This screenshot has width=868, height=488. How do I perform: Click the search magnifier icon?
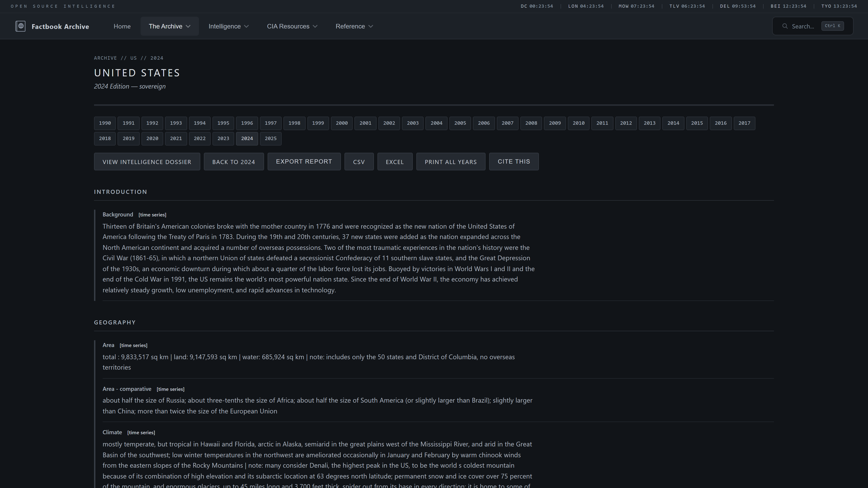click(785, 26)
